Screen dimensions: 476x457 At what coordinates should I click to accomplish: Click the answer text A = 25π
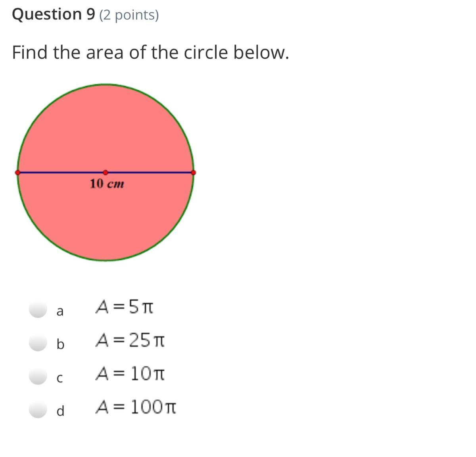tap(130, 340)
